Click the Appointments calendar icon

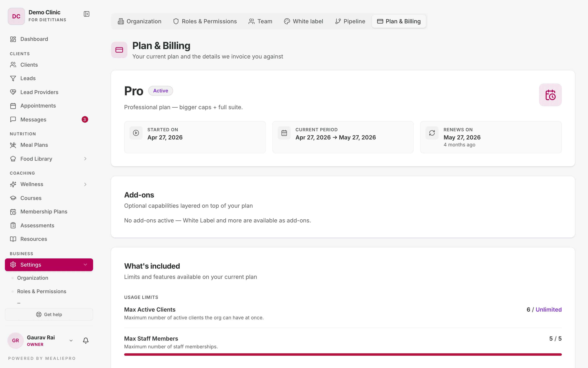pos(13,106)
